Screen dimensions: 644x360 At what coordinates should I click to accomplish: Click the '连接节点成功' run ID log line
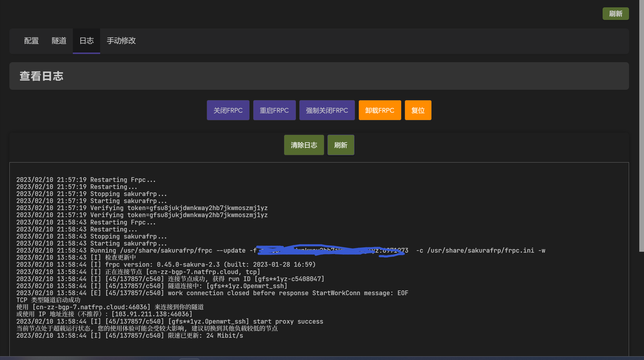pos(170,279)
